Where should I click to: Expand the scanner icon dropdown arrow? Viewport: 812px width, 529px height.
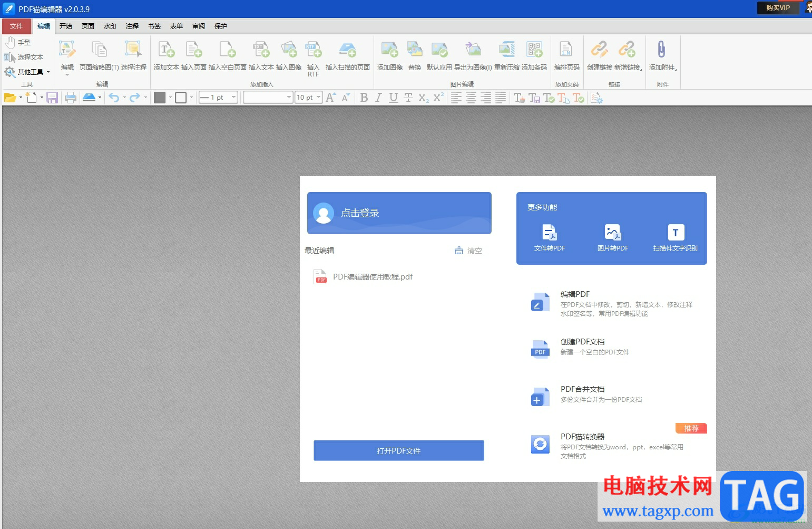[x=100, y=98]
